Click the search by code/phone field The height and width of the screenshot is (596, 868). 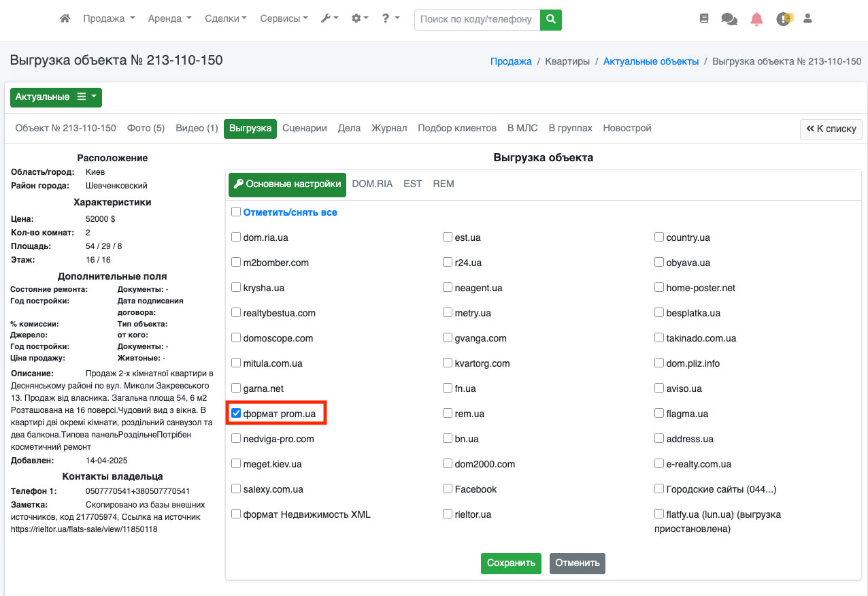click(477, 20)
